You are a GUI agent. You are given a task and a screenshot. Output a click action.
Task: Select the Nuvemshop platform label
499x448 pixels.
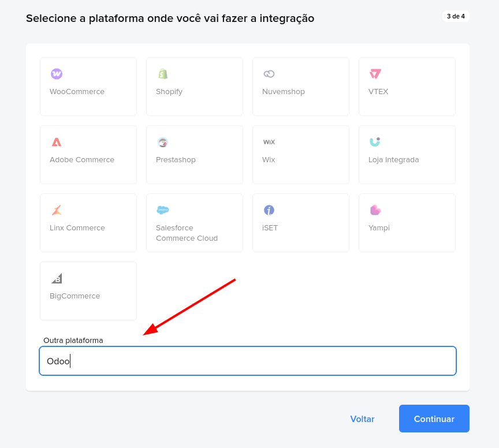283,92
